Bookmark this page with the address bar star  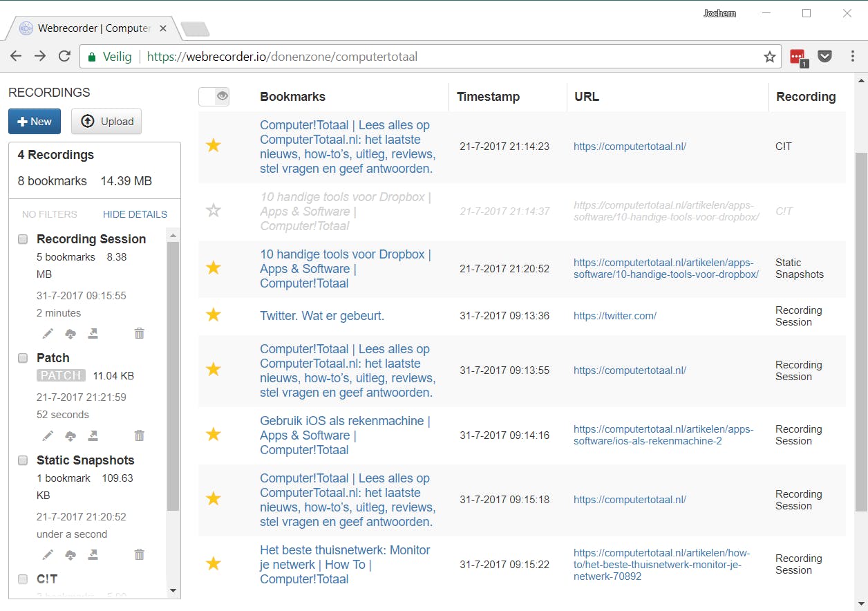(x=769, y=57)
